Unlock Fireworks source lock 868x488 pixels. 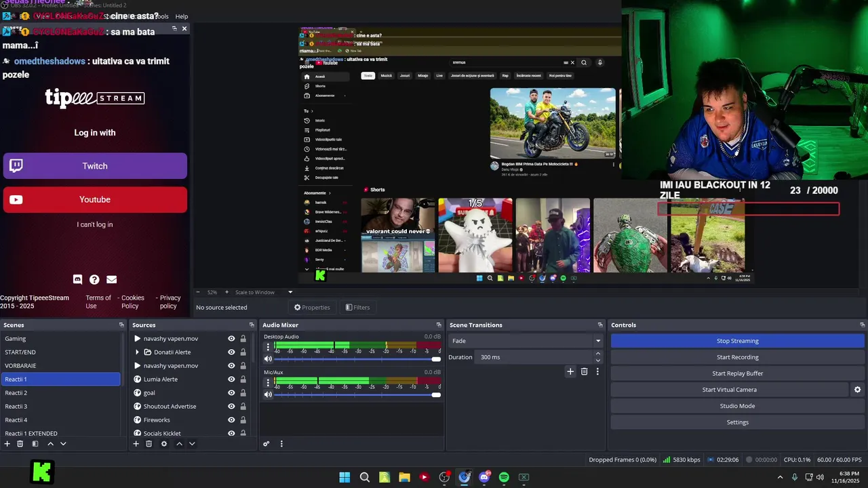(243, 420)
